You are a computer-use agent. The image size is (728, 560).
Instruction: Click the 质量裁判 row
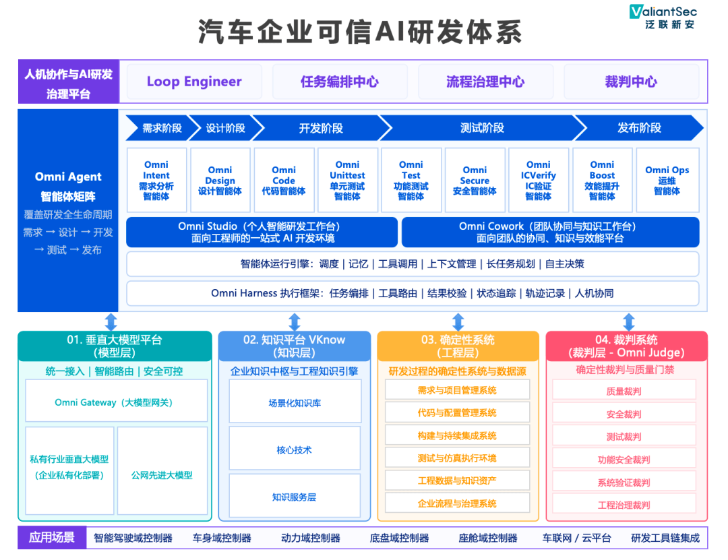[x=624, y=390]
